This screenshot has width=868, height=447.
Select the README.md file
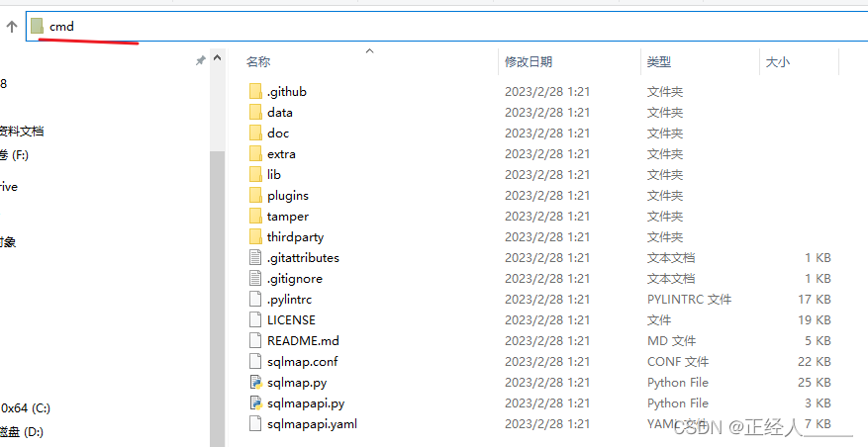(303, 341)
